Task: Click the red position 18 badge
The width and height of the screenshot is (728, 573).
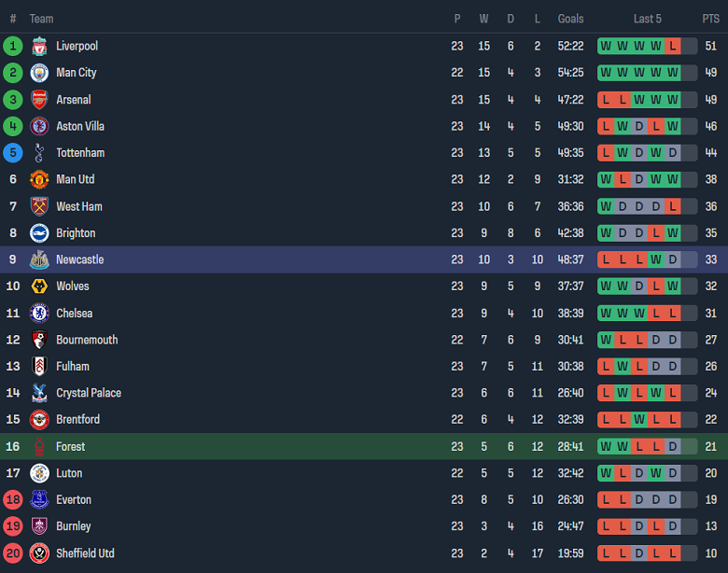Action: [13, 500]
